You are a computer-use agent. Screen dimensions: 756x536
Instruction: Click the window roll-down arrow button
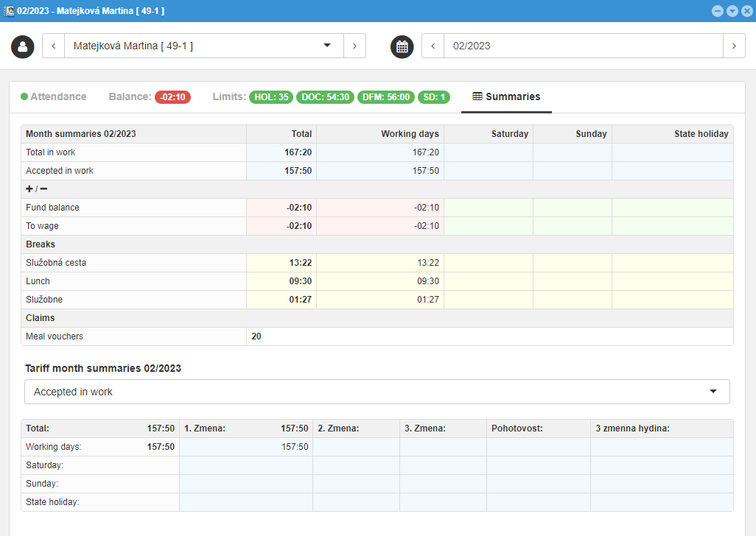(x=732, y=11)
